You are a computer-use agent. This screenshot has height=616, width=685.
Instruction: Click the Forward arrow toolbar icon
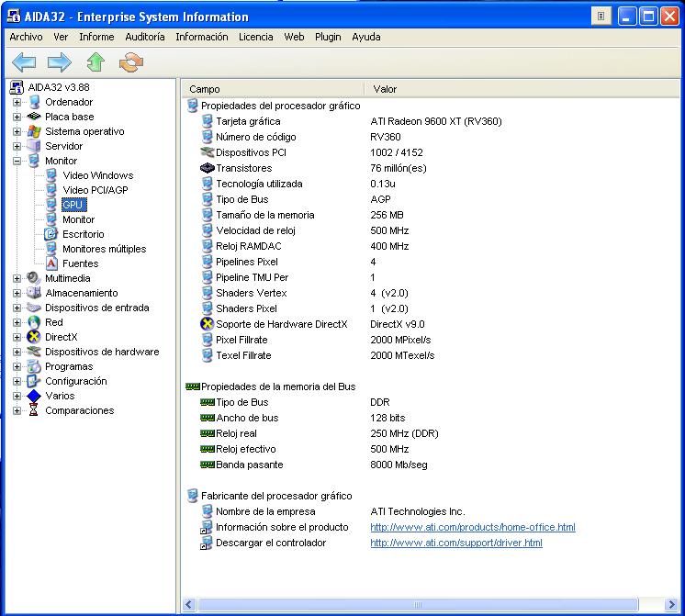[60, 62]
